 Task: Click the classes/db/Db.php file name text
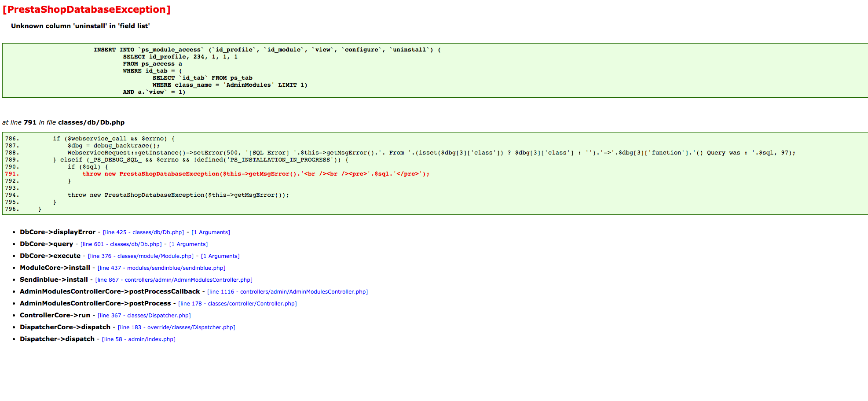(x=92, y=122)
